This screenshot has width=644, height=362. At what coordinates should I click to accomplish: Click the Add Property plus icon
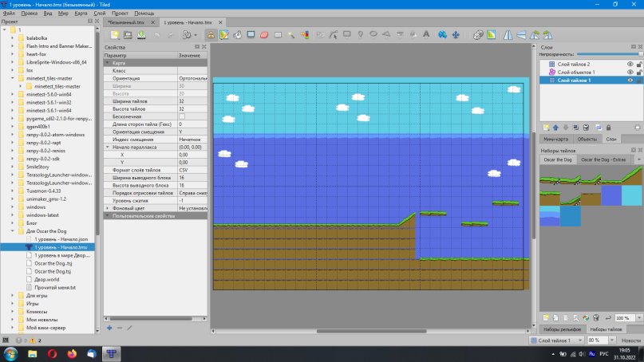[109, 328]
